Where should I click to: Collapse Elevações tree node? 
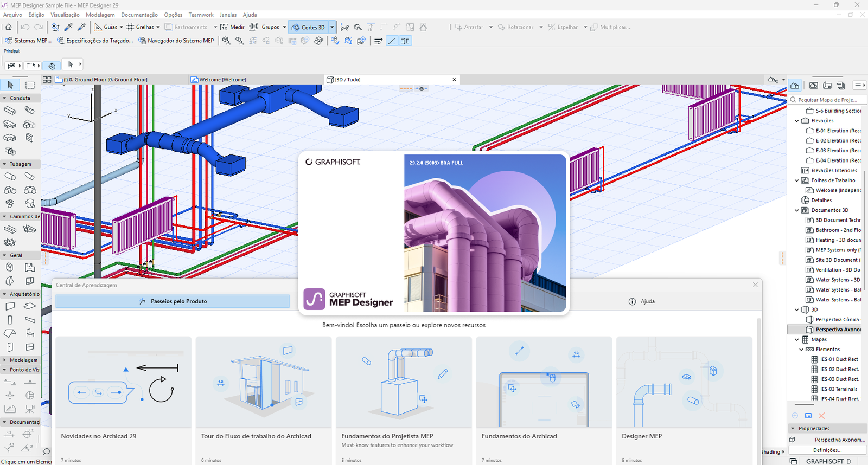pos(797,121)
